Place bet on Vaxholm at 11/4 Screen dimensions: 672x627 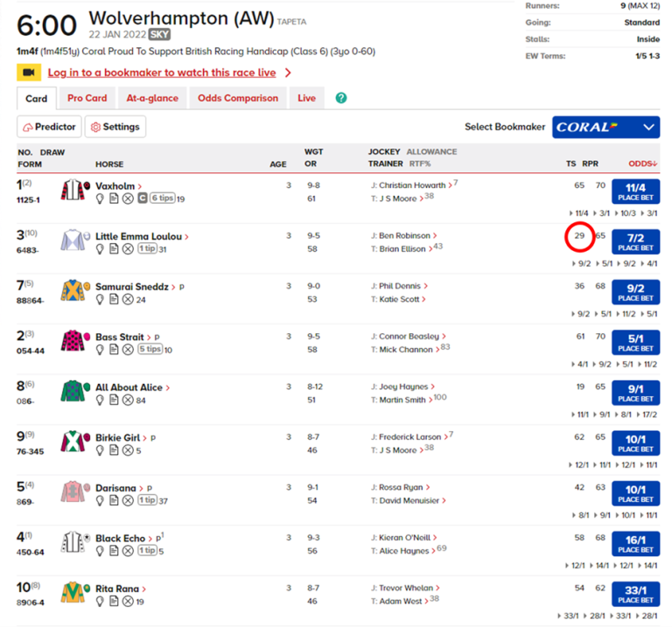tap(635, 192)
